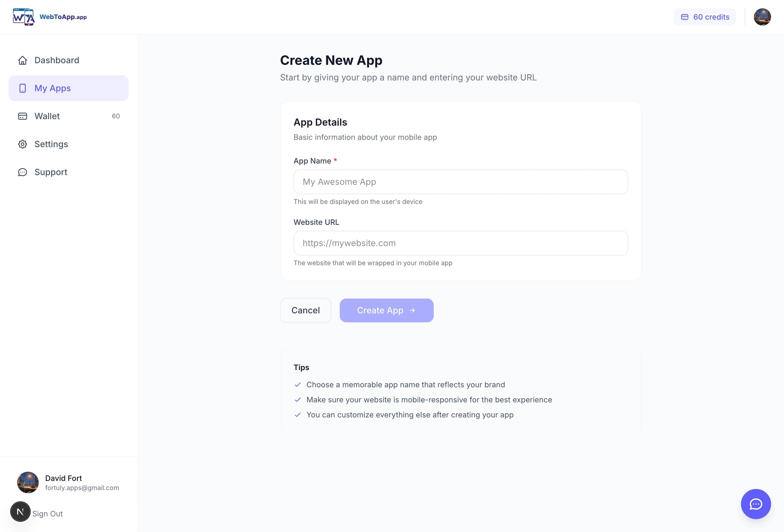Image resolution: width=784 pixels, height=532 pixels.
Task: Click the checkmark beside the mobile-responsive tip
Action: [x=298, y=400]
